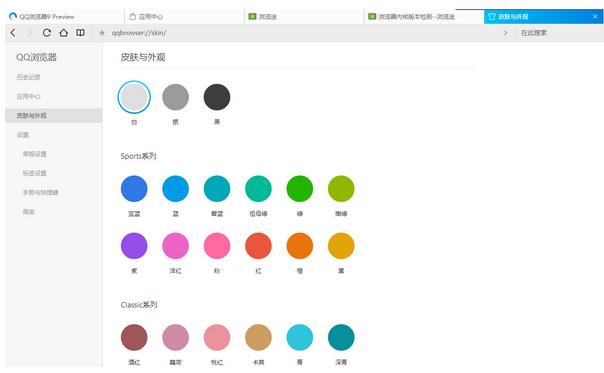Viewport: 604px width, 373px height.
Task: Open 历史记录 in the sidebar
Action: [x=28, y=77]
